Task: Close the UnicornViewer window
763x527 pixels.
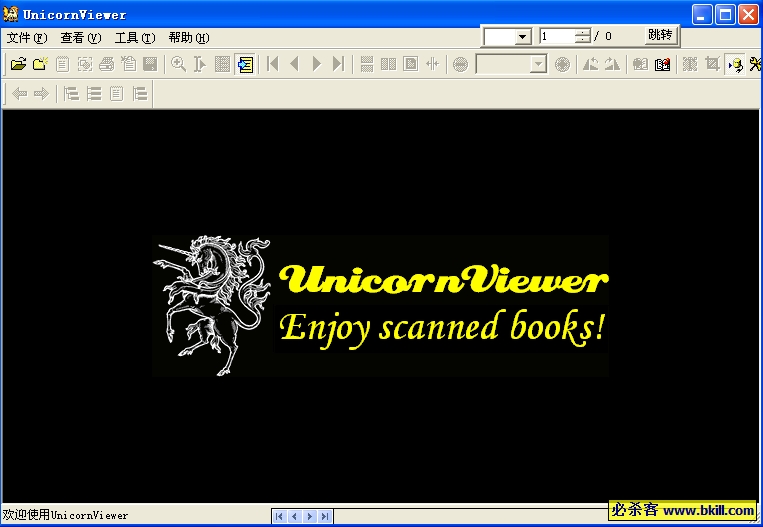Action: 748,15
